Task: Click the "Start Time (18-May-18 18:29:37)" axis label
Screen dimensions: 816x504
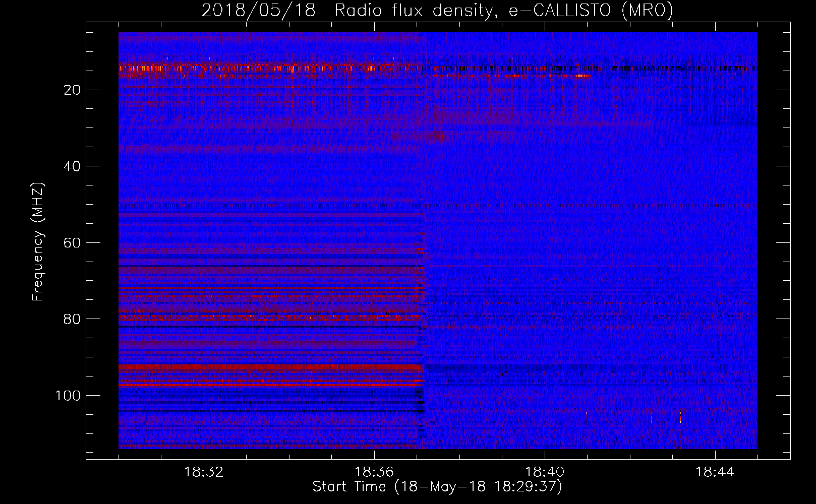Action: (x=437, y=487)
